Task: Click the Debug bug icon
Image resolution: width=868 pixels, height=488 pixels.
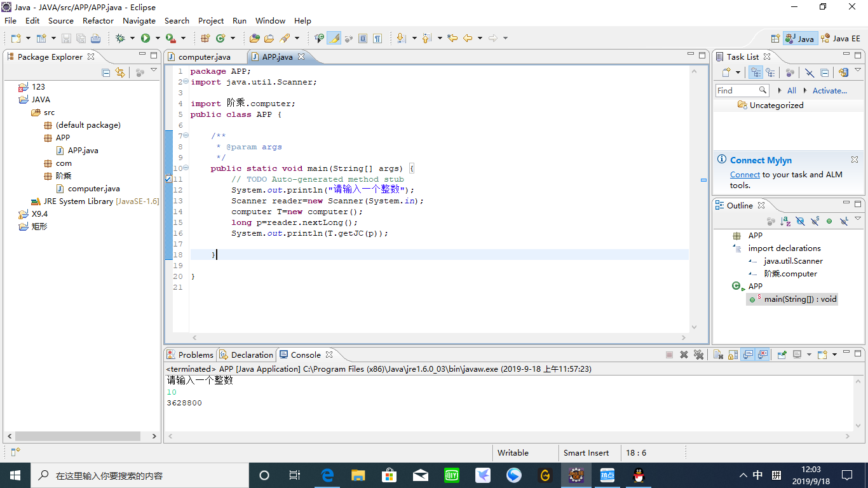Action: pyautogui.click(x=120, y=38)
